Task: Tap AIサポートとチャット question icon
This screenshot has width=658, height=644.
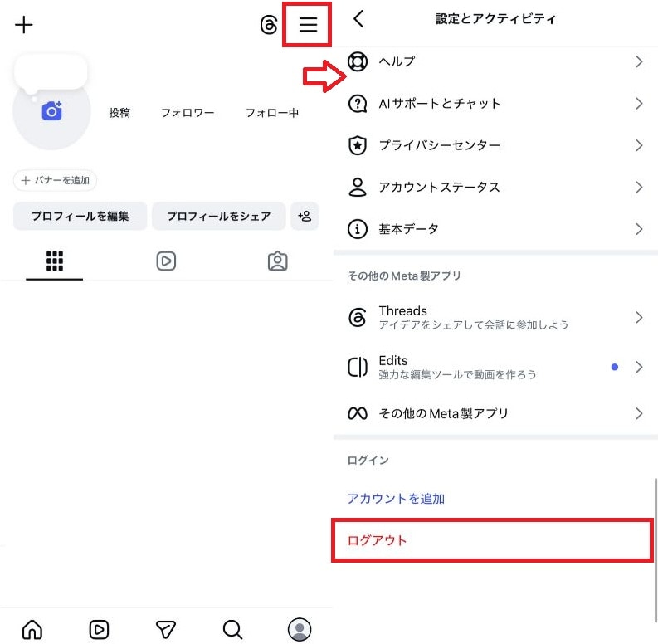Action: pyautogui.click(x=358, y=103)
